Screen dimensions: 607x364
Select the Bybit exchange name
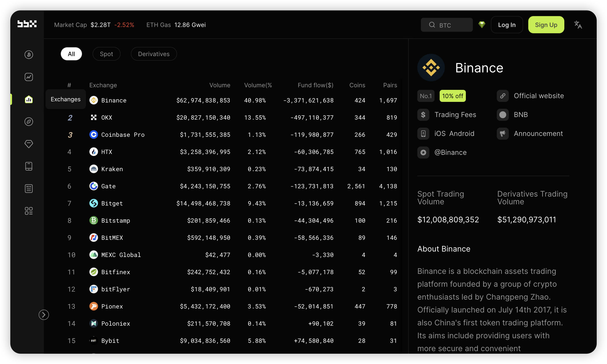110,341
